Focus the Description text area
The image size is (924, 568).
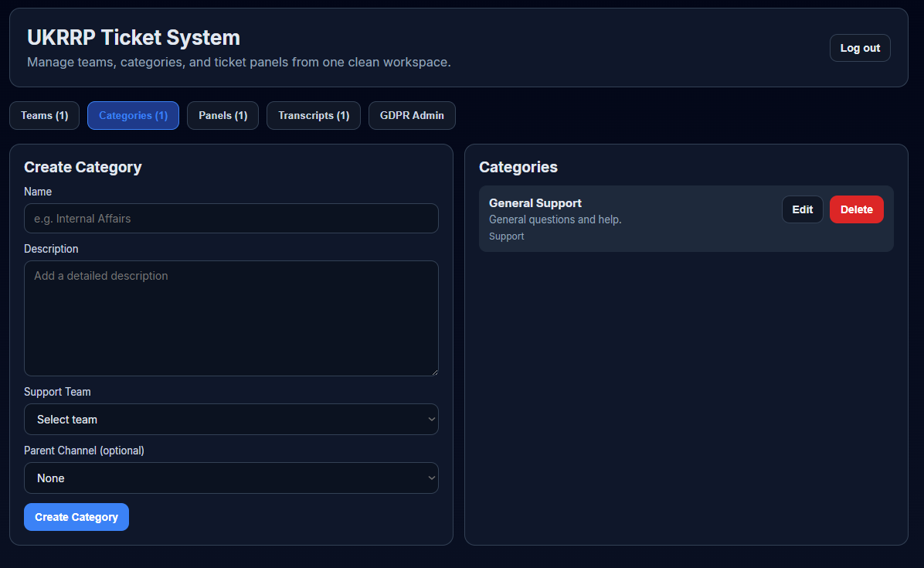tap(231, 318)
